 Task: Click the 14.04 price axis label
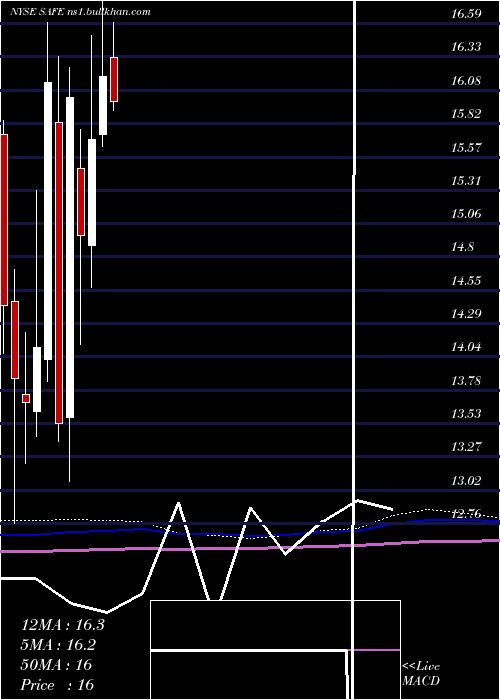coord(466,347)
